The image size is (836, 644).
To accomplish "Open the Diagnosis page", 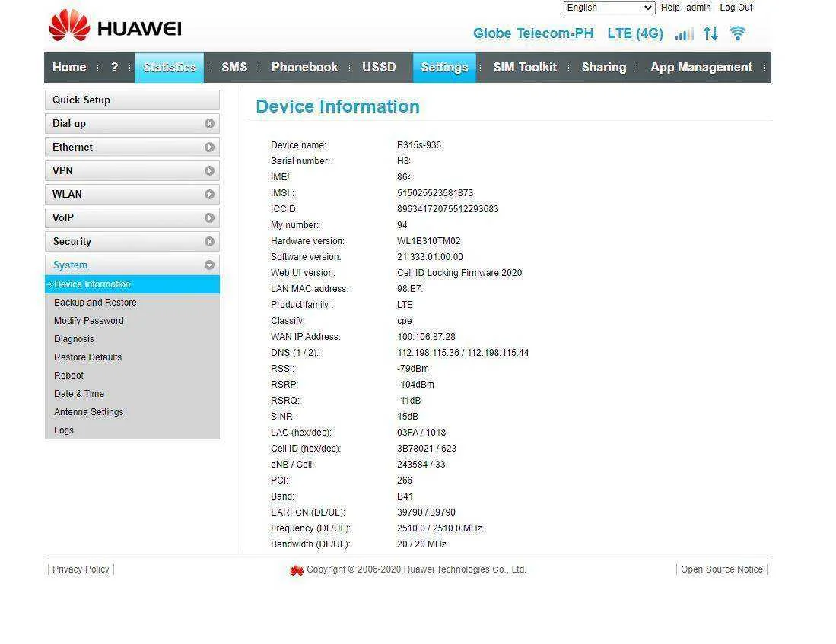I will 74,339.
